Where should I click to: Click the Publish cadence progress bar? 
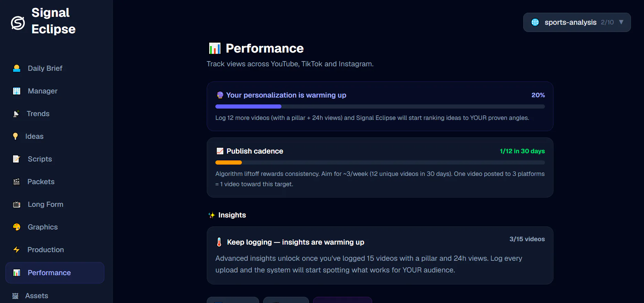point(380,162)
